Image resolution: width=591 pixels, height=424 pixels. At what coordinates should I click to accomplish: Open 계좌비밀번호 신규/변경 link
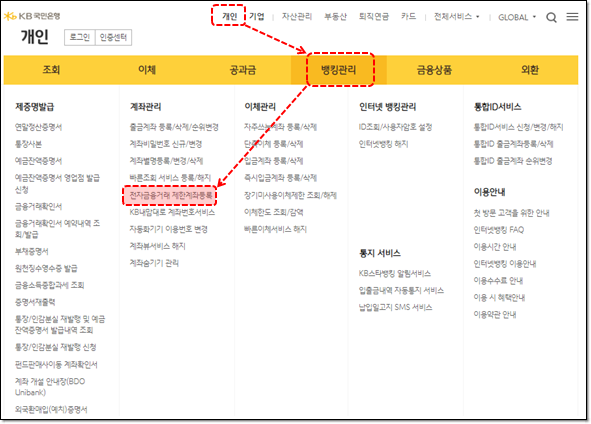pyautogui.click(x=166, y=144)
